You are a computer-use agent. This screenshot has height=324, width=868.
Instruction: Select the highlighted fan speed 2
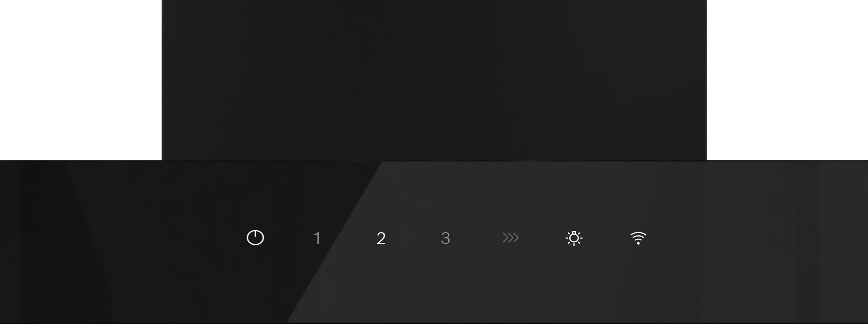point(381,238)
